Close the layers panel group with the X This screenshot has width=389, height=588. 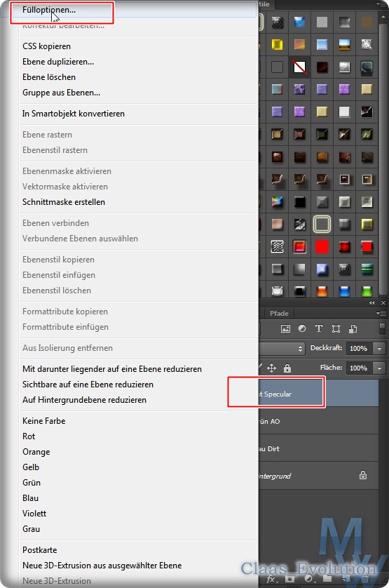(x=383, y=302)
